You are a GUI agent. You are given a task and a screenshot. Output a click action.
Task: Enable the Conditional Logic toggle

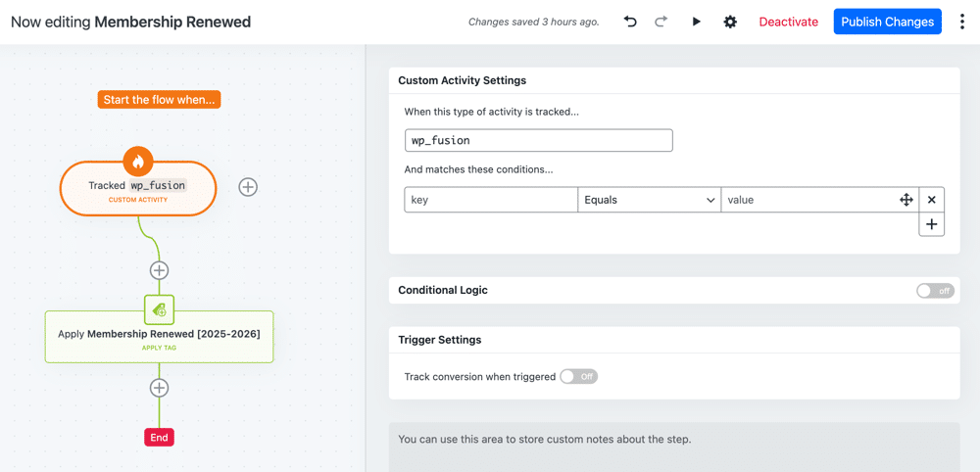pos(935,291)
